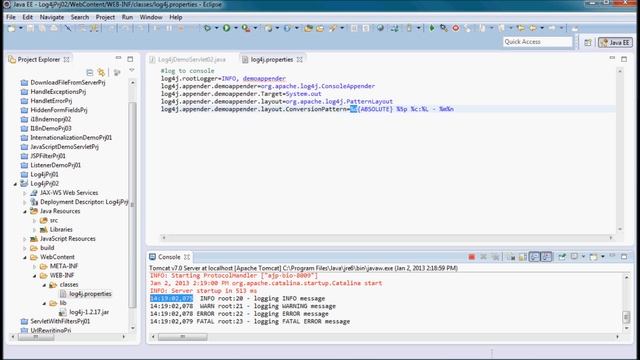Click the Open Console icon
Image resolution: width=640 pixels, height=360 pixels.
[x=593, y=257]
